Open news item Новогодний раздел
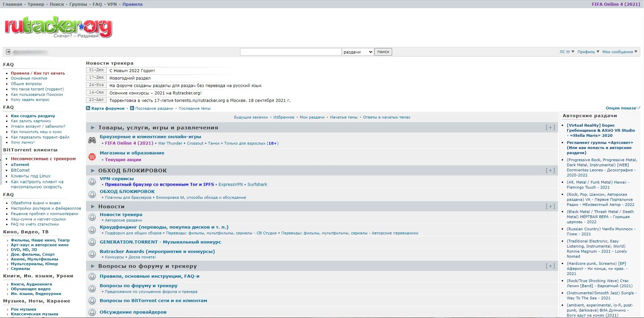 click(130, 78)
